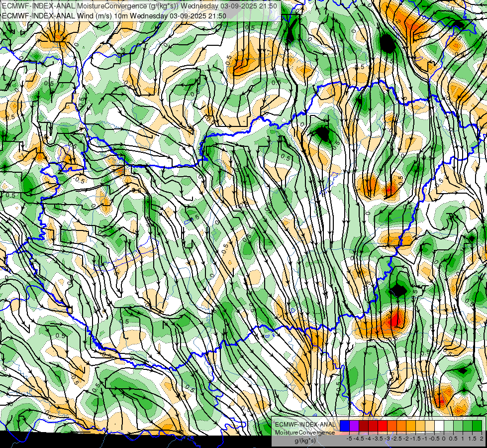
Task: Click the dark red legend swatch (-4.5 to -4)
Action: click(x=364, y=426)
